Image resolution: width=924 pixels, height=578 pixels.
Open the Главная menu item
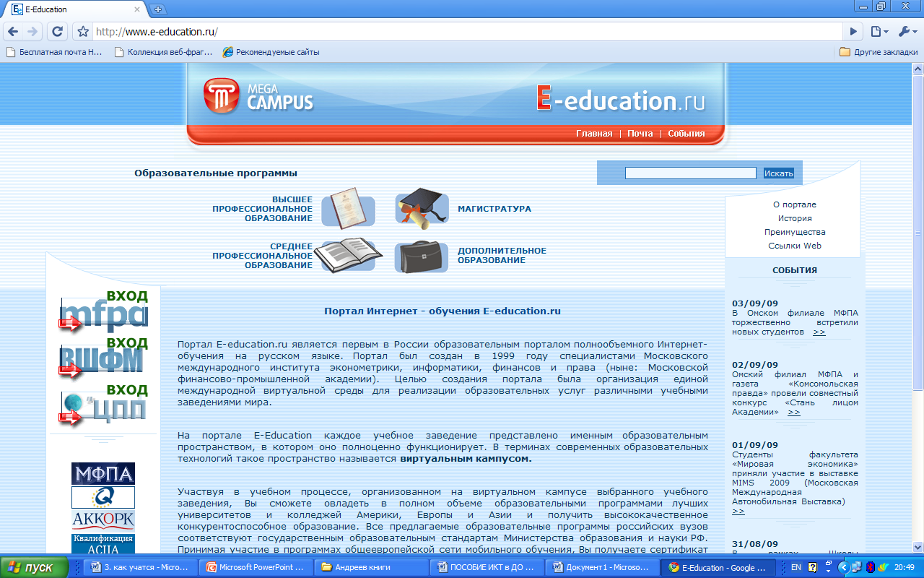click(x=594, y=134)
